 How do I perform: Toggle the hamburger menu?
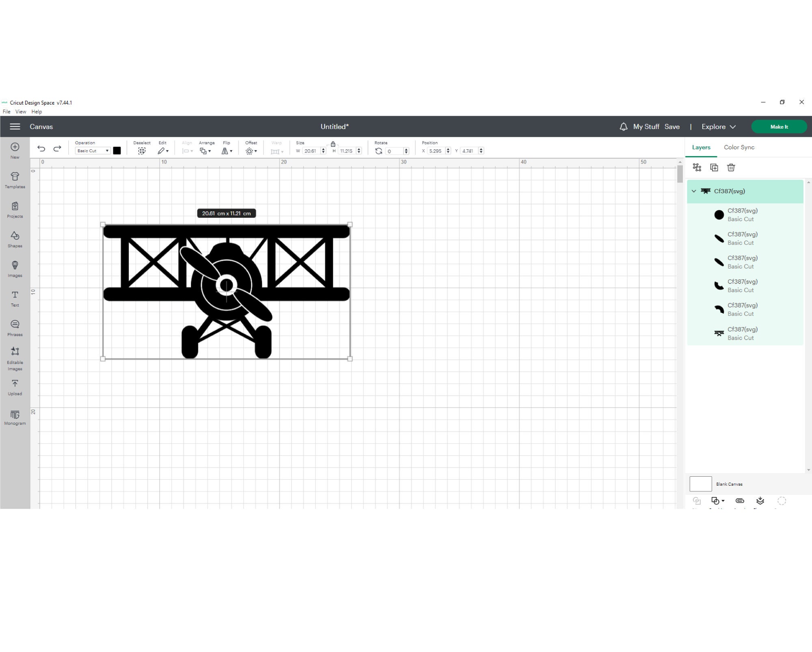pos(15,127)
